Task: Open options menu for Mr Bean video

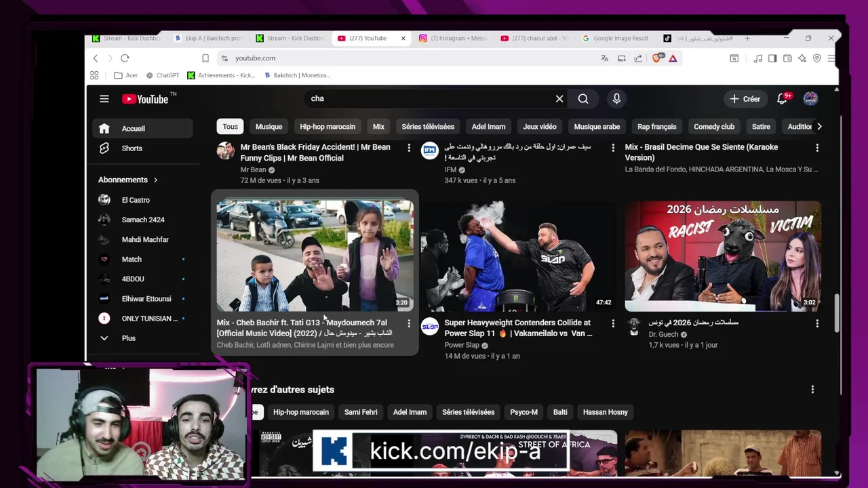Action: pyautogui.click(x=408, y=148)
